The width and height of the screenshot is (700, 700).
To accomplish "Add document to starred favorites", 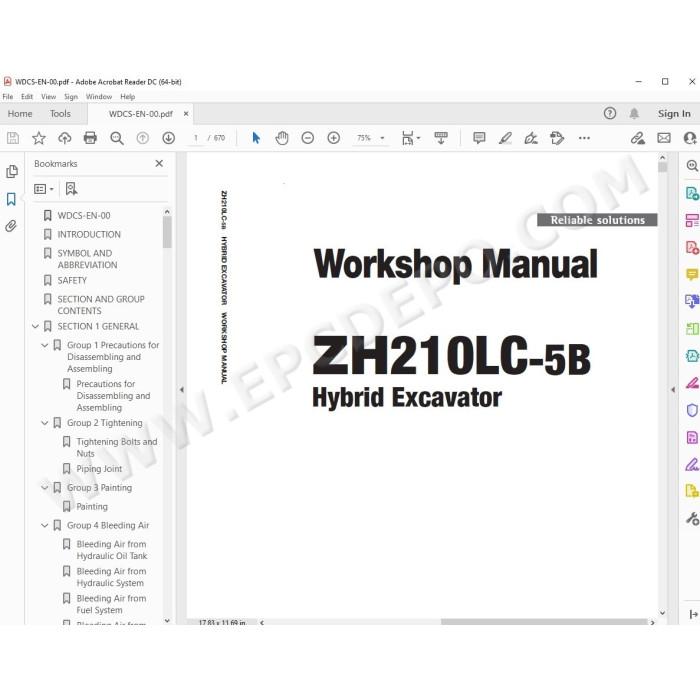I will click(39, 138).
